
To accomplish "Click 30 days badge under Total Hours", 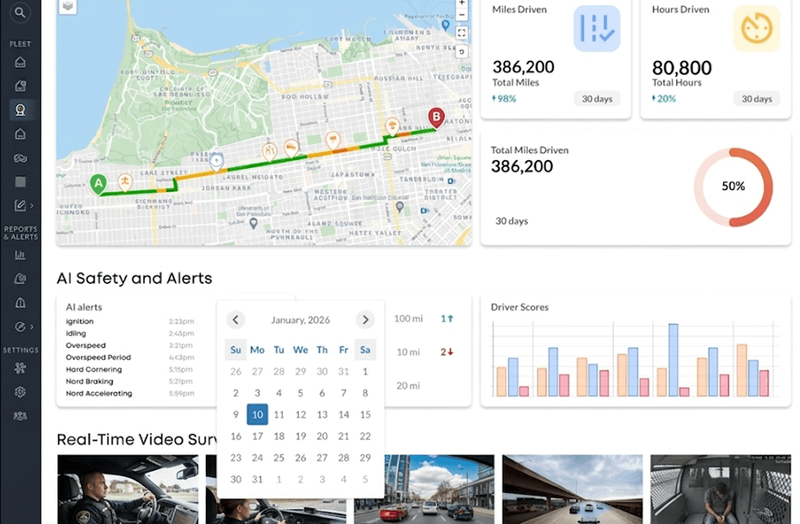I will [756, 99].
